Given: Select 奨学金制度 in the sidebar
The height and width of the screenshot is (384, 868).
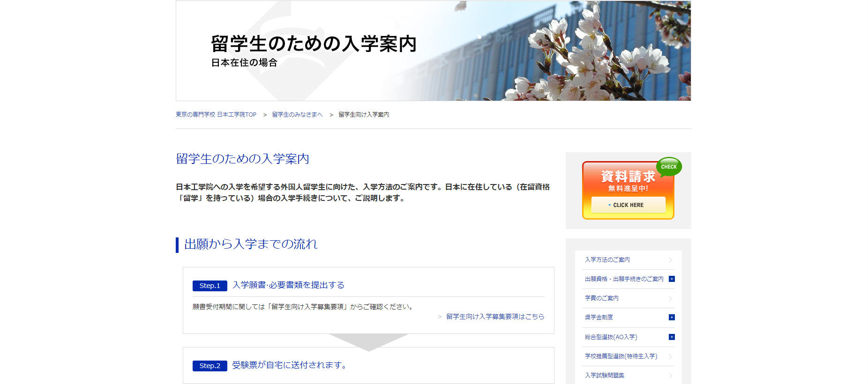Looking at the screenshot, I should point(599,318).
